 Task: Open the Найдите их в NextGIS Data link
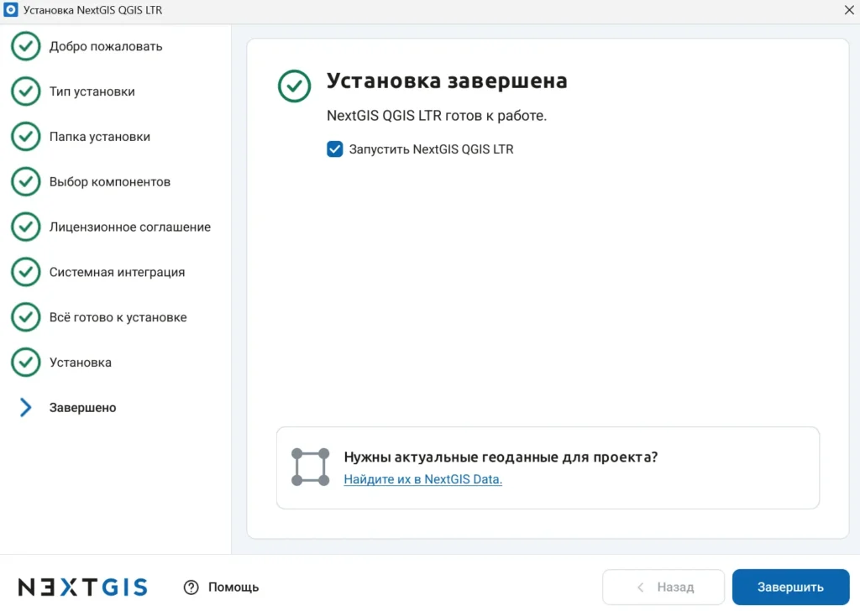point(423,479)
